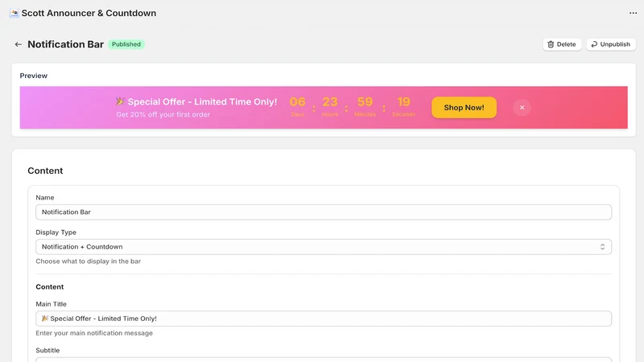644x362 pixels.
Task: Click the Shop Now! button in preview
Action: (464, 108)
